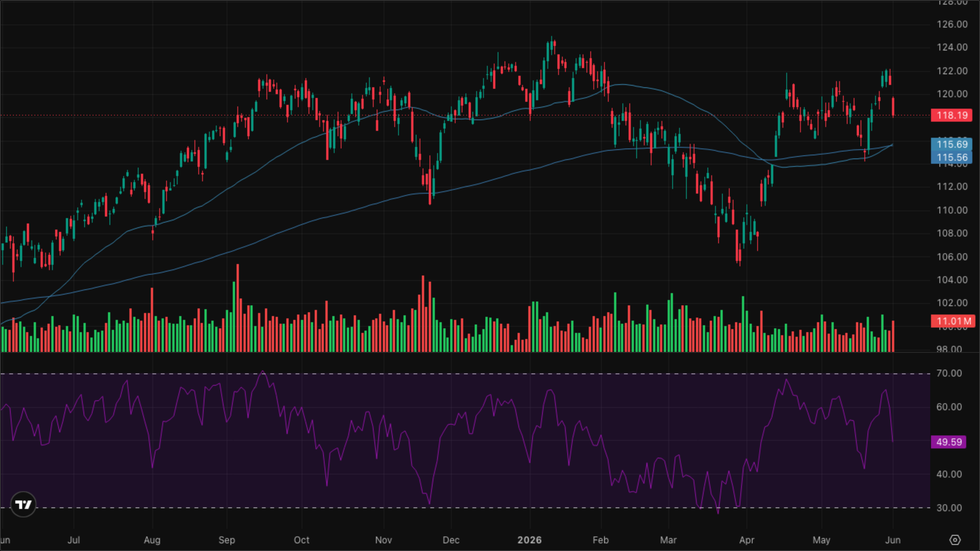Click the Feb label on the time axis
The width and height of the screenshot is (980, 551).
point(601,540)
